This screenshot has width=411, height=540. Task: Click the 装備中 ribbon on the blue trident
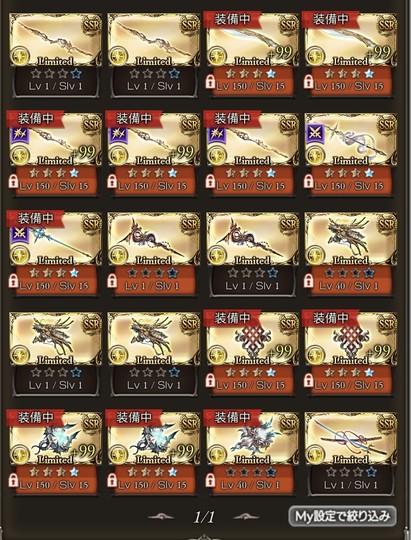35,218
